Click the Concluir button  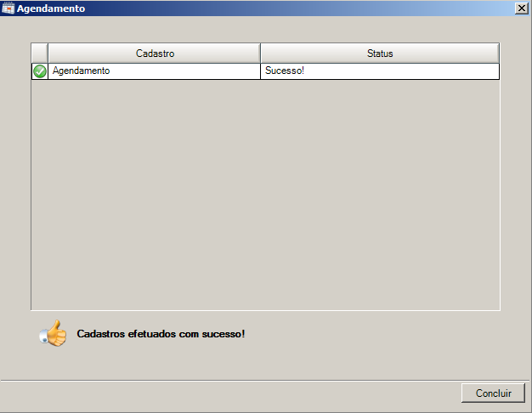(x=493, y=393)
